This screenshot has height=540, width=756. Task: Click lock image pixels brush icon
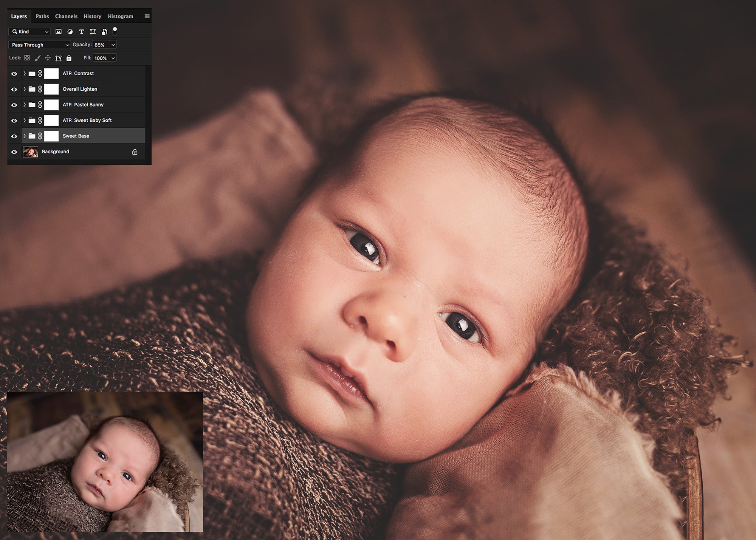pyautogui.click(x=37, y=58)
